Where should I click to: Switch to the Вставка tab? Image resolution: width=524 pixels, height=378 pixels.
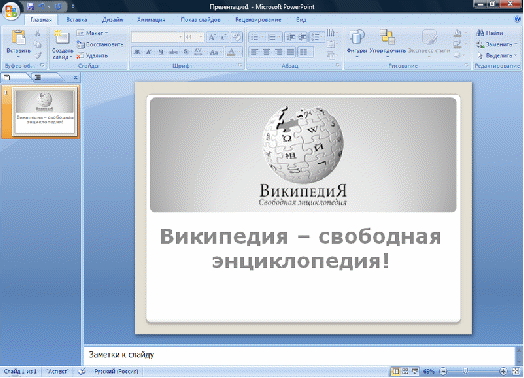pyautogui.click(x=77, y=20)
